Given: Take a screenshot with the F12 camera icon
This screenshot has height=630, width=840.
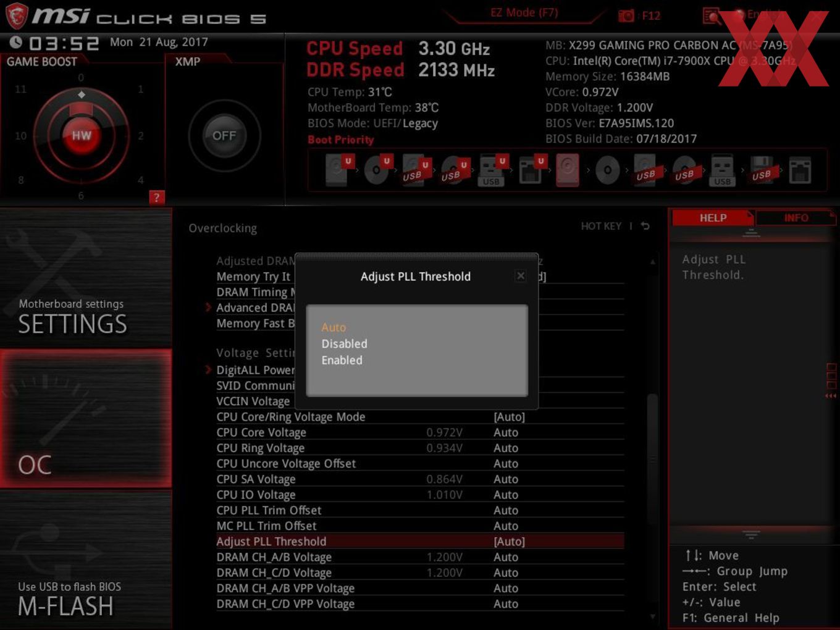Looking at the screenshot, I should [x=626, y=15].
